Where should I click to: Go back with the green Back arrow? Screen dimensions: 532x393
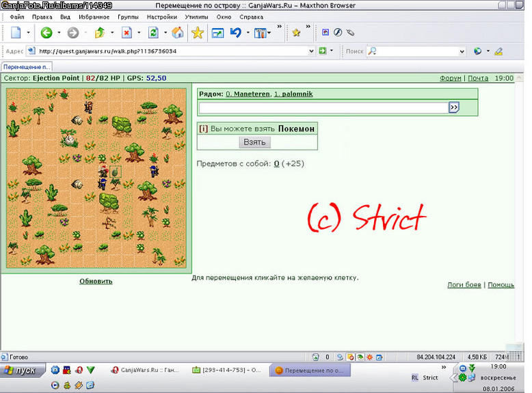(46, 33)
